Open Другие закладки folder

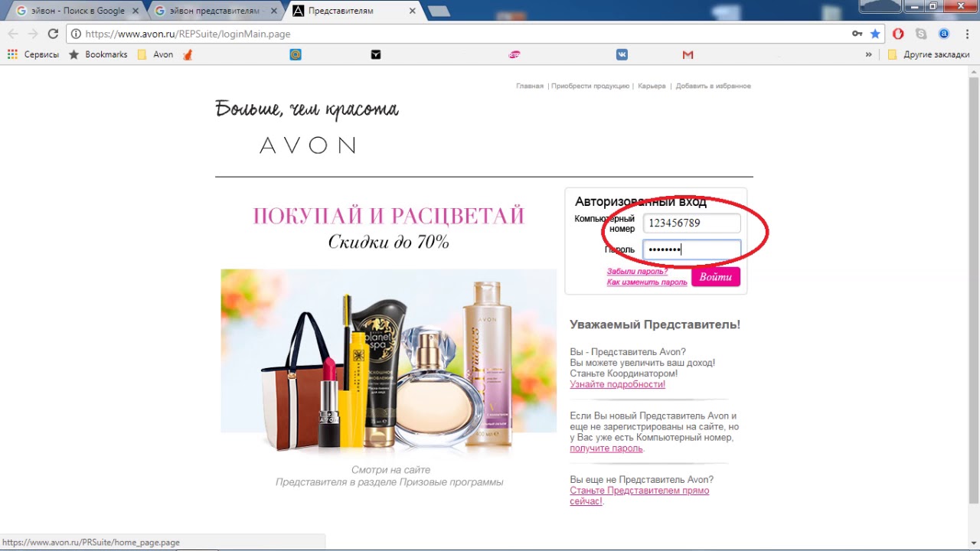(929, 54)
